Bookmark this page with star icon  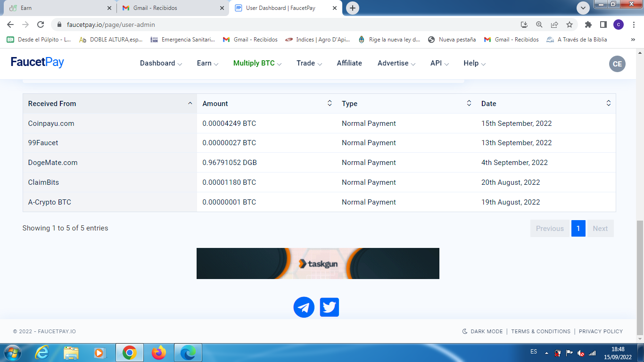pyautogui.click(x=570, y=25)
